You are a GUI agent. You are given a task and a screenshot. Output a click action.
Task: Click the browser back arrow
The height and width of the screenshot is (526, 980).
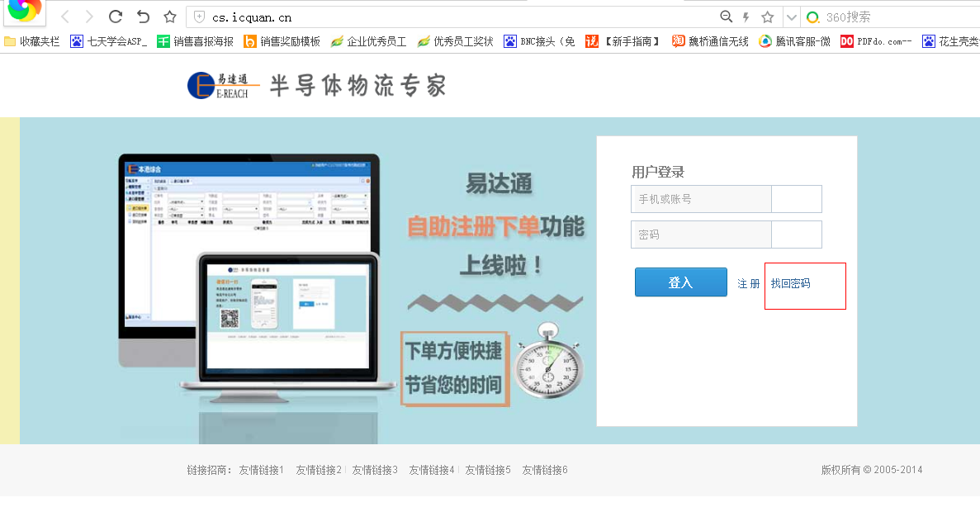pyautogui.click(x=65, y=17)
